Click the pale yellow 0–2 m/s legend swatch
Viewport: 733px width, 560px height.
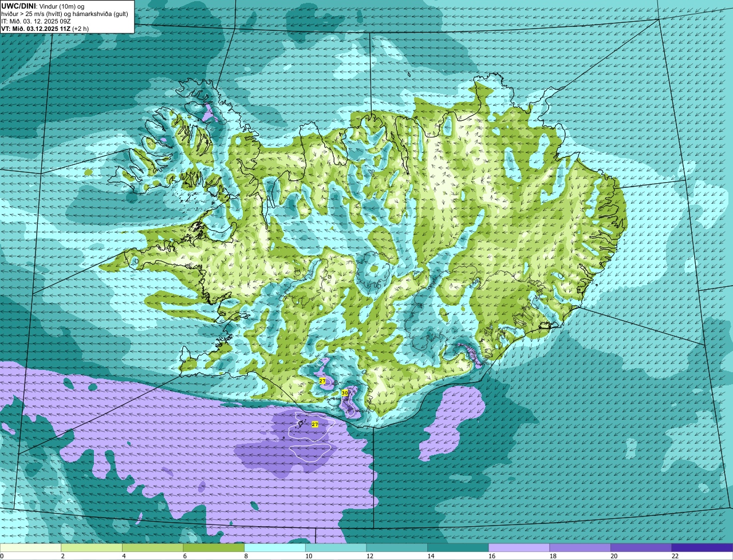coord(30,547)
